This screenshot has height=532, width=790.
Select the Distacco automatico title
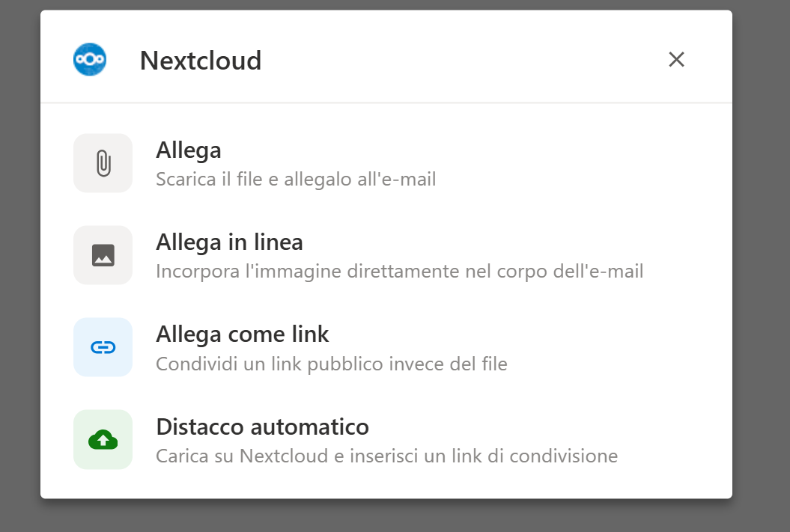(x=262, y=426)
